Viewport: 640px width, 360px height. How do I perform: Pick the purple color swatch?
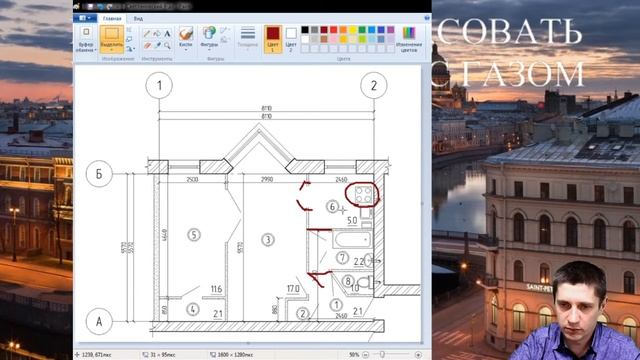point(391,29)
